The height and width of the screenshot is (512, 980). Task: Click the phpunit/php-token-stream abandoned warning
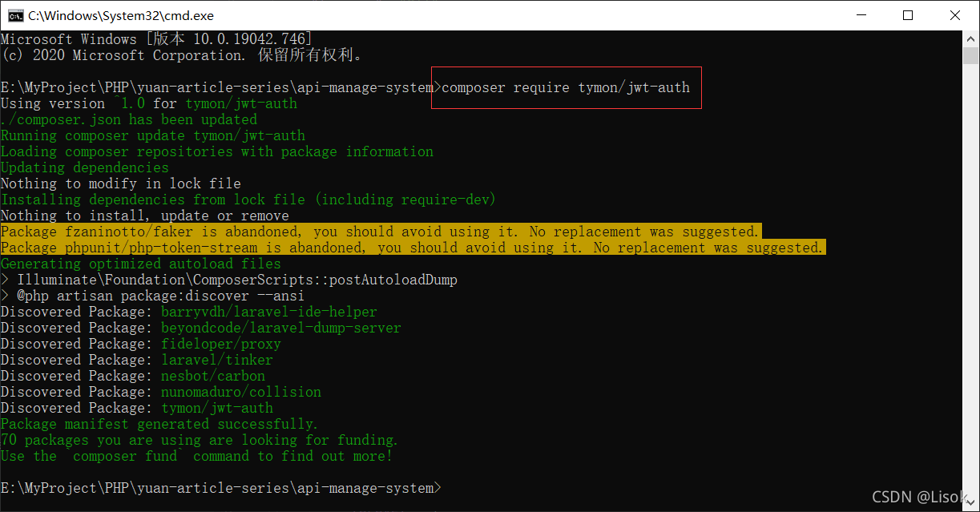coord(413,248)
